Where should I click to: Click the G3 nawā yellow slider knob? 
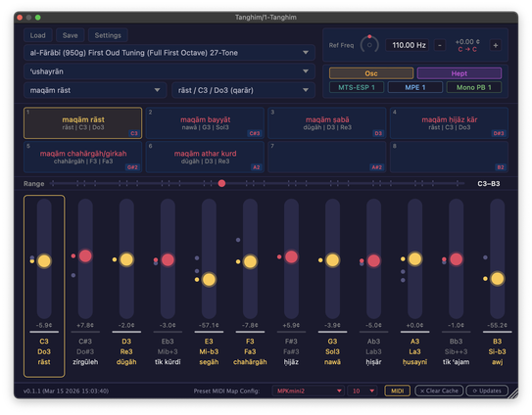(x=332, y=260)
